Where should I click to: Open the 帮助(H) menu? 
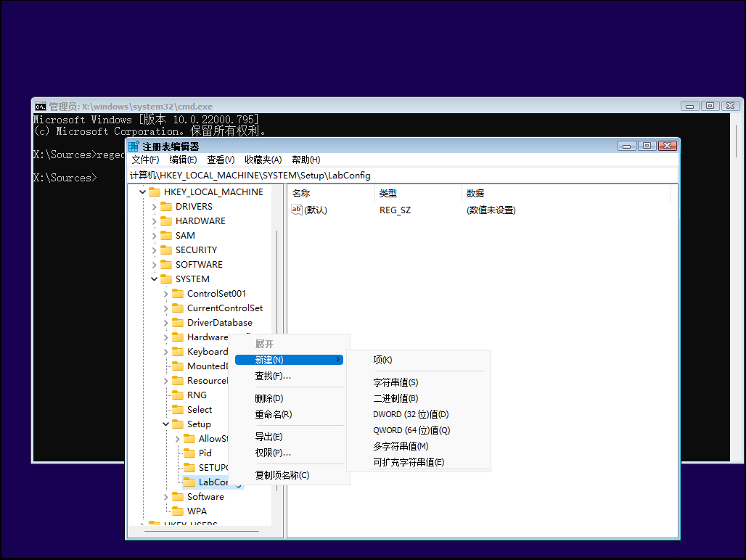(306, 160)
